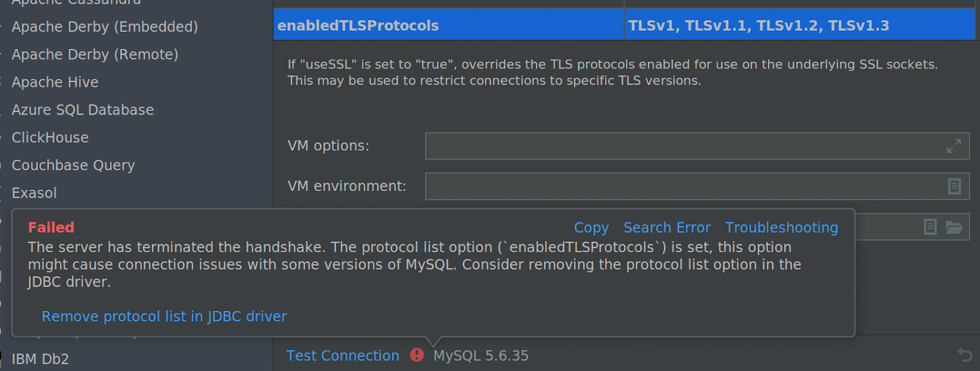Image resolution: width=980 pixels, height=371 pixels.
Task: Open VM environment list editor icon
Action: pyautogui.click(x=954, y=186)
